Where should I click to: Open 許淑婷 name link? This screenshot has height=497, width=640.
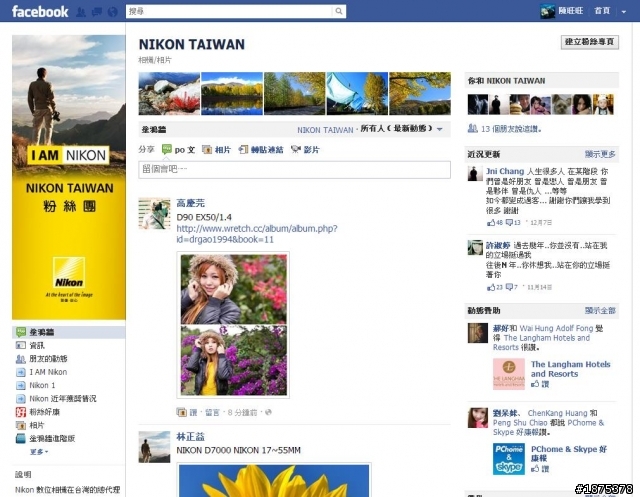(498, 245)
